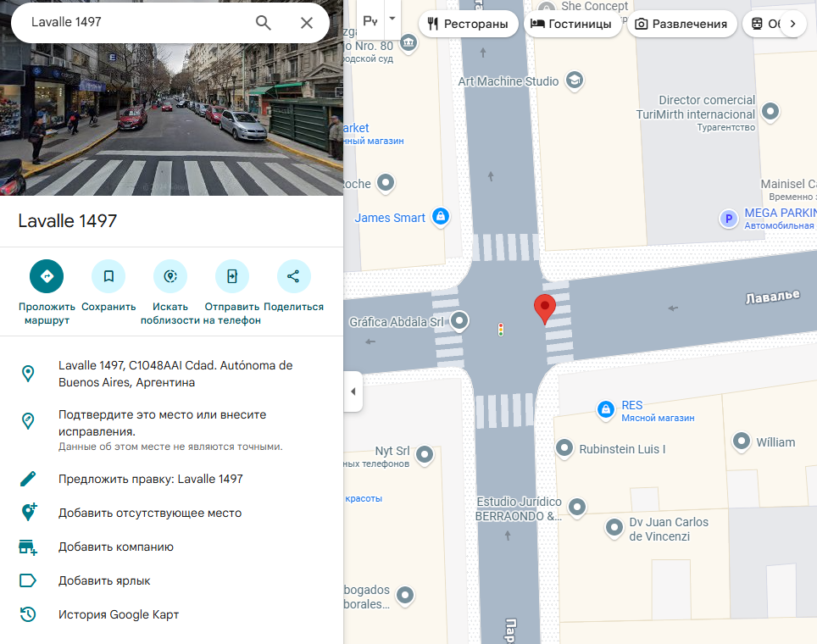The image size is (817, 644).
Task: Open the dropdown arrow beside Рү
Action: click(392, 19)
